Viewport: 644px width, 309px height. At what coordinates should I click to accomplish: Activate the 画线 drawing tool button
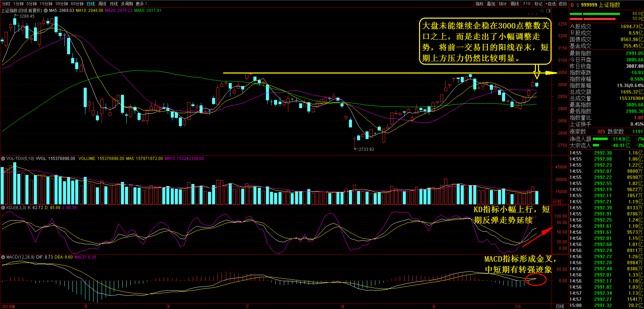click(515, 4)
